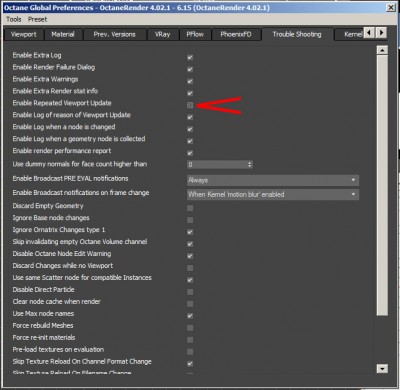Toggle Use Max node names checkbox

coord(190,316)
